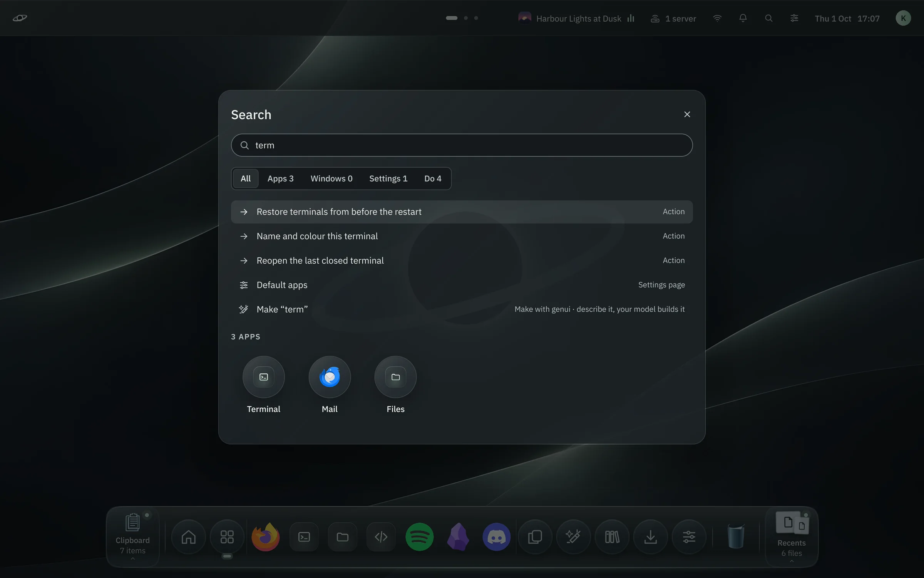Click the search magnifier in the top bar
Screen dimensions: 924x578
coord(768,18)
